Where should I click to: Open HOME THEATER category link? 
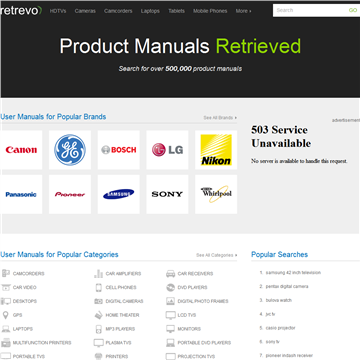click(x=122, y=315)
